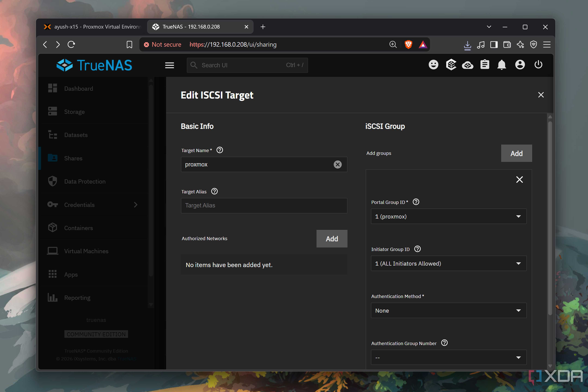Show help for Target Name
The width and height of the screenshot is (588, 392).
pyautogui.click(x=220, y=150)
